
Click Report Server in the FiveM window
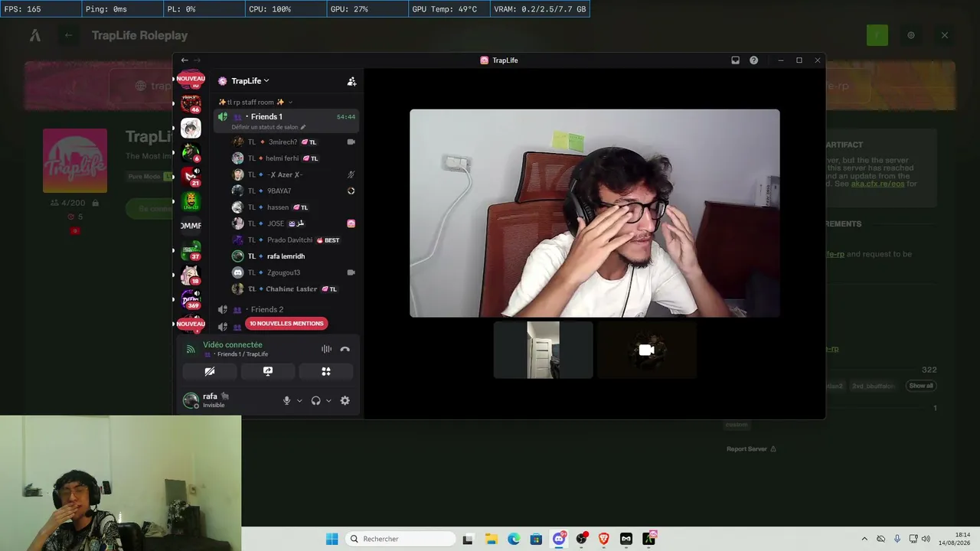751,449
